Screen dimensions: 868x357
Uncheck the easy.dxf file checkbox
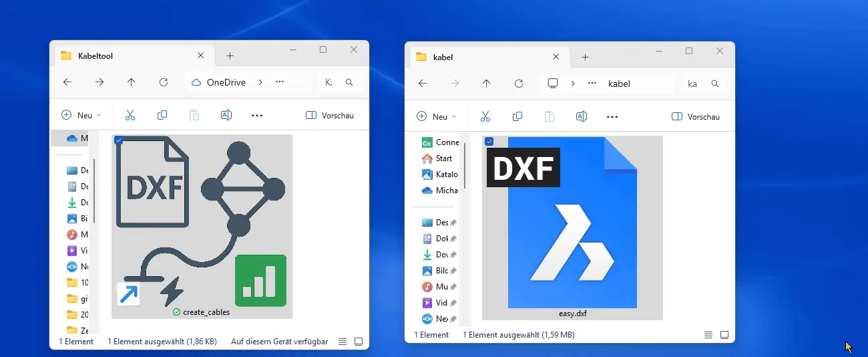click(489, 141)
